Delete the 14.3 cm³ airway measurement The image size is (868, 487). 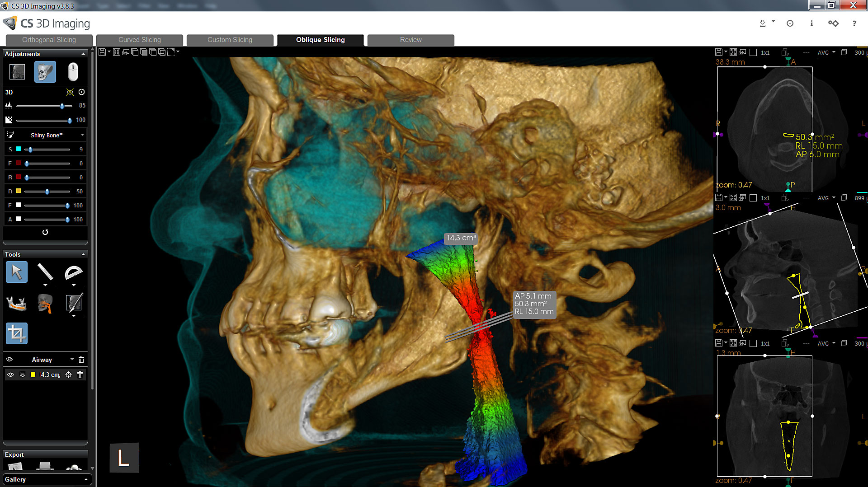[x=80, y=375]
